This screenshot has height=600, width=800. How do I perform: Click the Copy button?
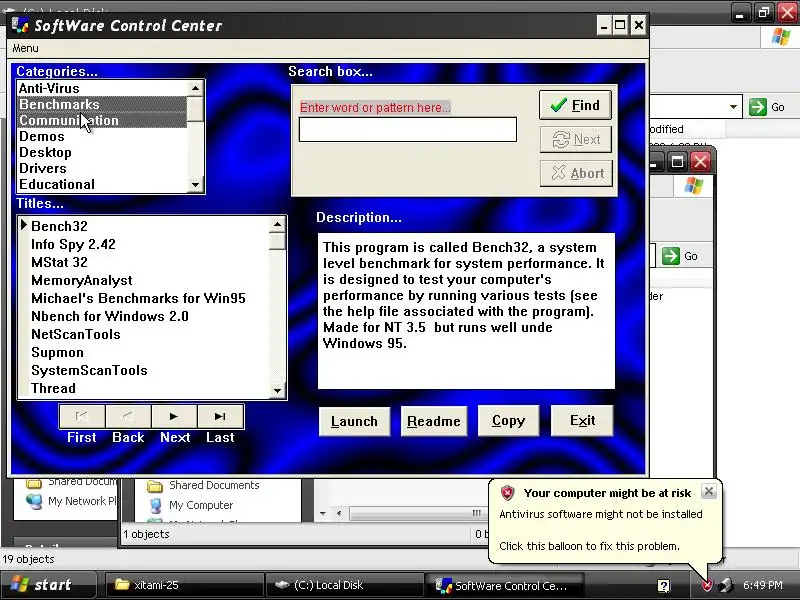(508, 421)
